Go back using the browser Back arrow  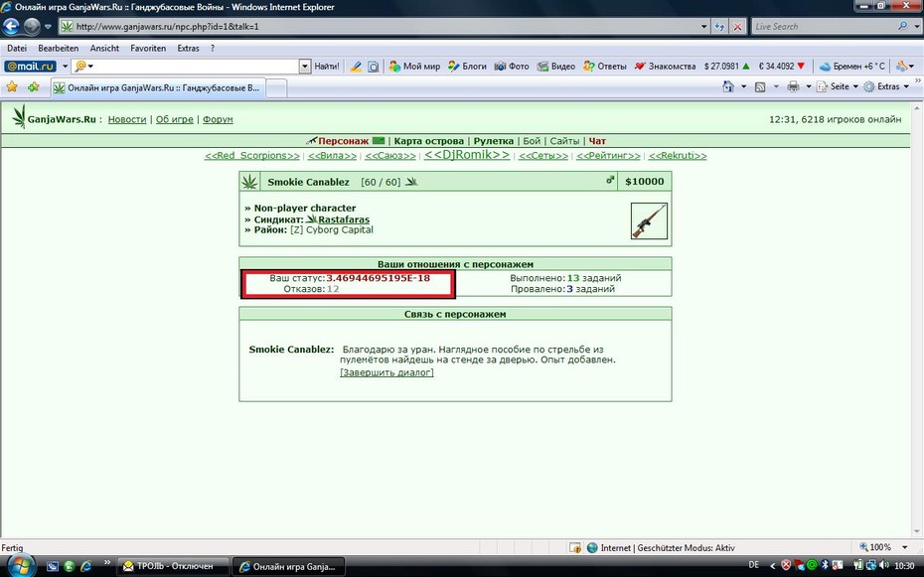coord(11,27)
